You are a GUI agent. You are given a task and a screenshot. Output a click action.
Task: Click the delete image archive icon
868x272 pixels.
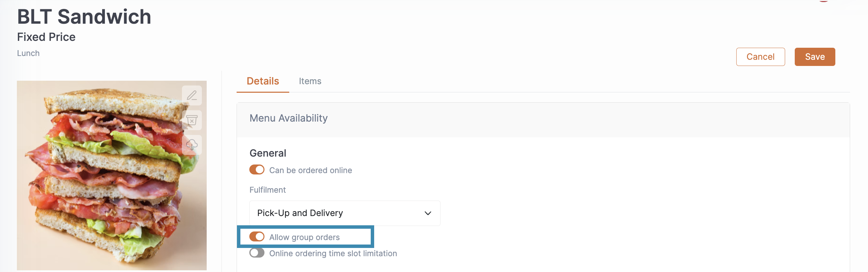click(x=192, y=120)
